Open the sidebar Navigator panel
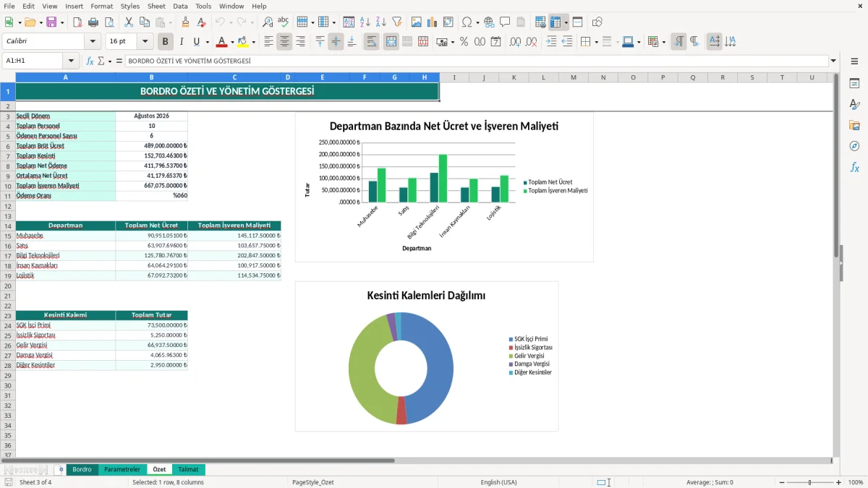868x488 pixels. [854, 146]
